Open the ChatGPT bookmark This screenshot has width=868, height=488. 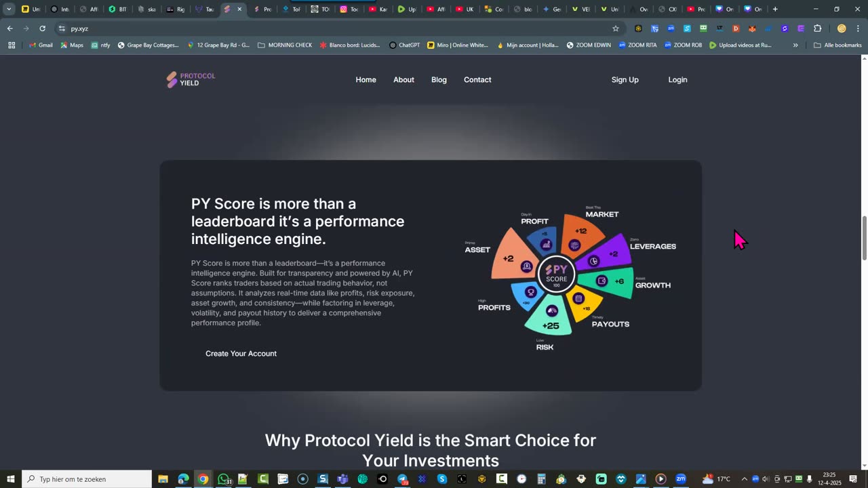pyautogui.click(x=405, y=45)
